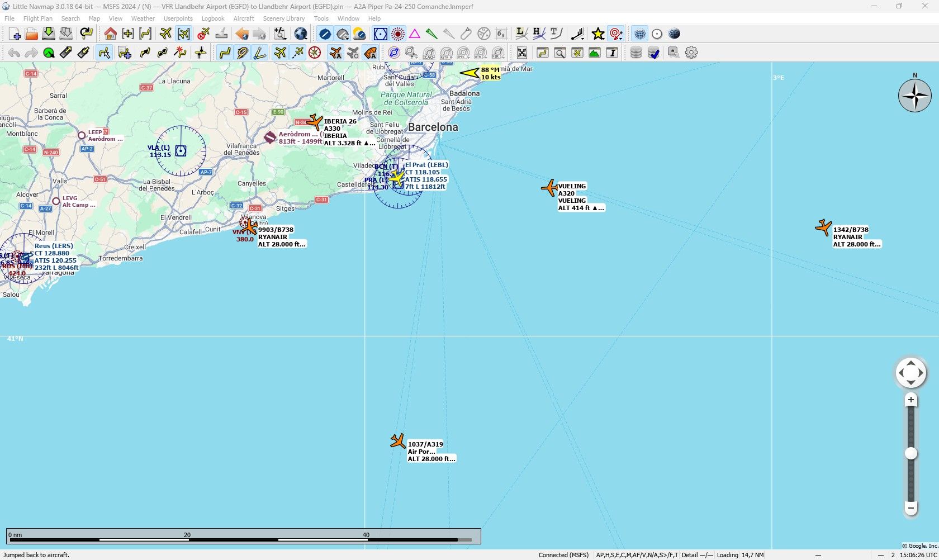Open the ICAO airspaces dropdown
This screenshot has width=939, height=560.
429,53
